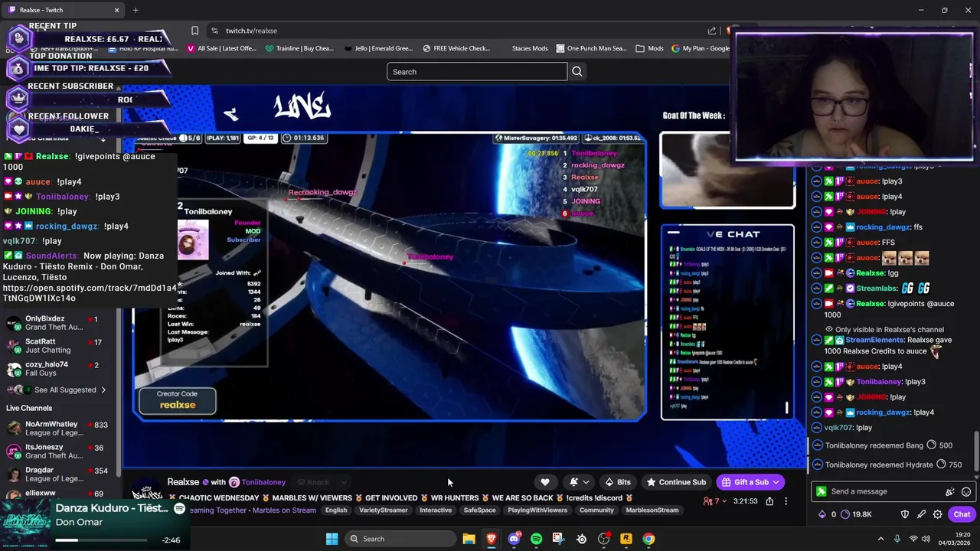980x551 pixels.
Task: Open the FREE Vehicle Check bookmark
Action: (x=456, y=48)
